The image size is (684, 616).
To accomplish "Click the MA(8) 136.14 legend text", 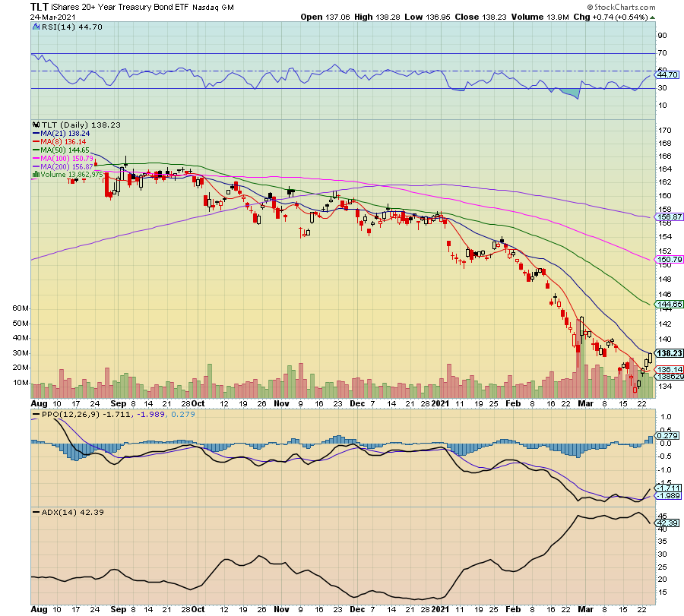I will [63, 142].
